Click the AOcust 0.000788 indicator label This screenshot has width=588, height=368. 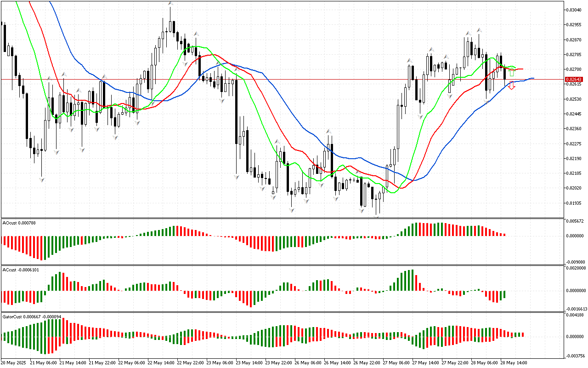[x=19, y=223]
